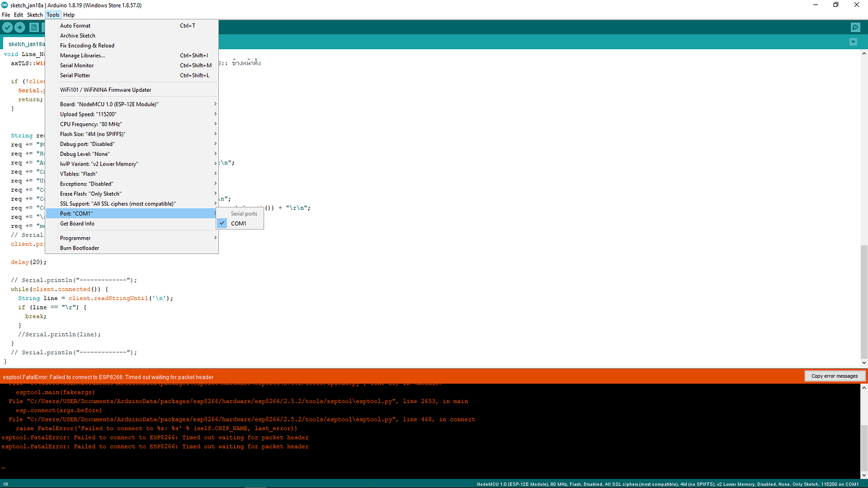This screenshot has width=868, height=488.
Task: Switch to the sketch_jan18a tab
Action: click(25, 43)
